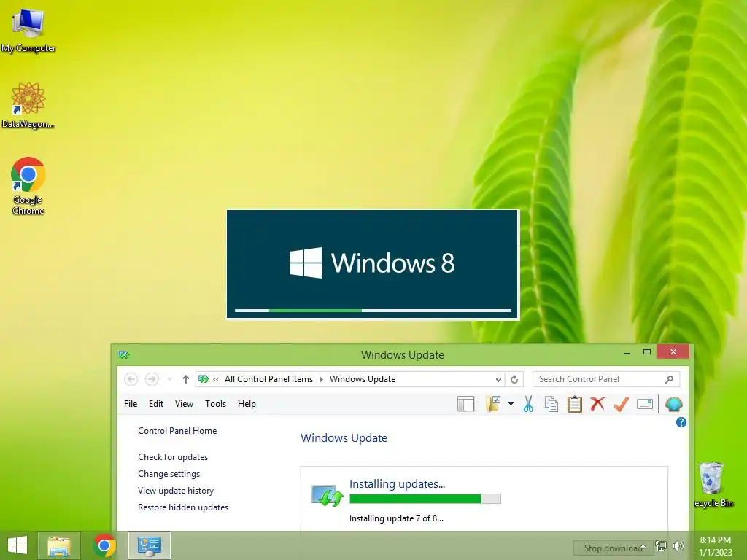Click Restore hidden updates link
This screenshot has width=747, height=560.
[183, 507]
